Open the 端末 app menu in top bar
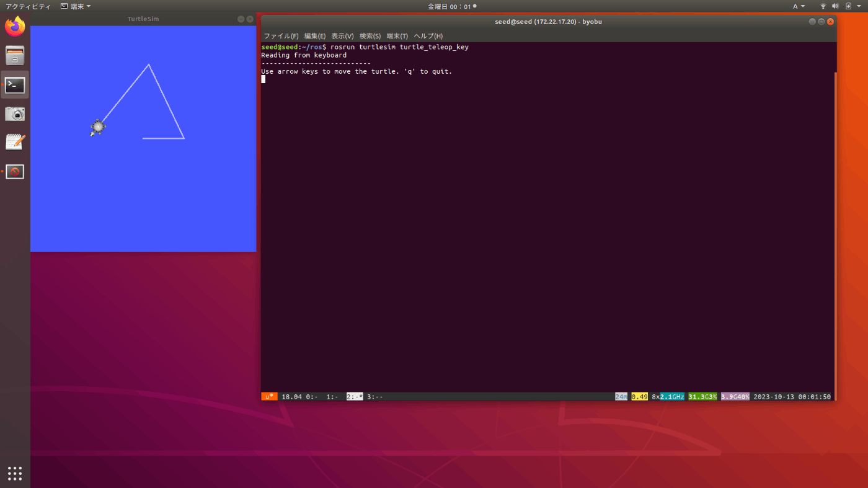The height and width of the screenshot is (488, 868). (x=76, y=6)
